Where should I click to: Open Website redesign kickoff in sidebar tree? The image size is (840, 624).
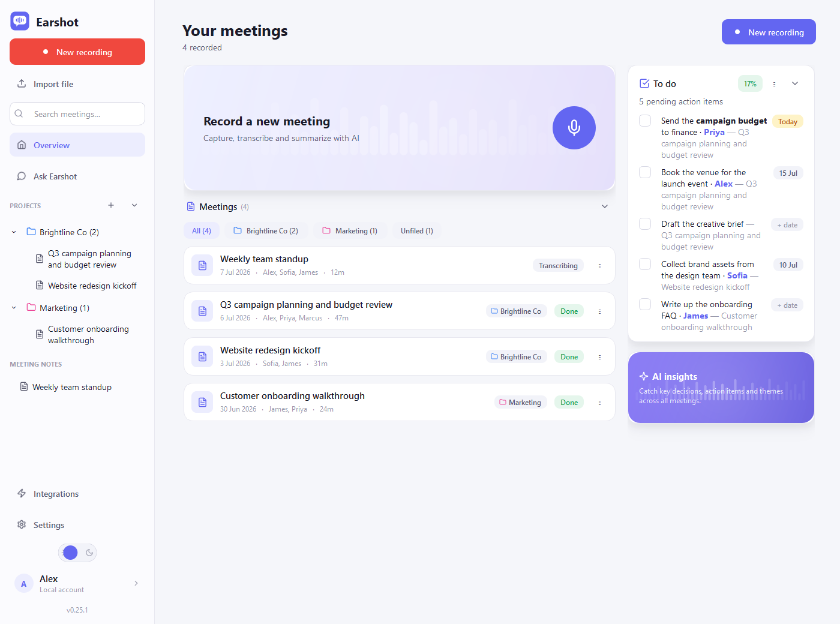tap(87, 286)
